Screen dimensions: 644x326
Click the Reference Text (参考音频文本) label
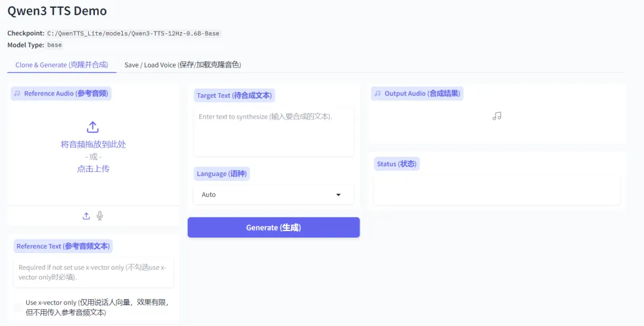tap(63, 246)
